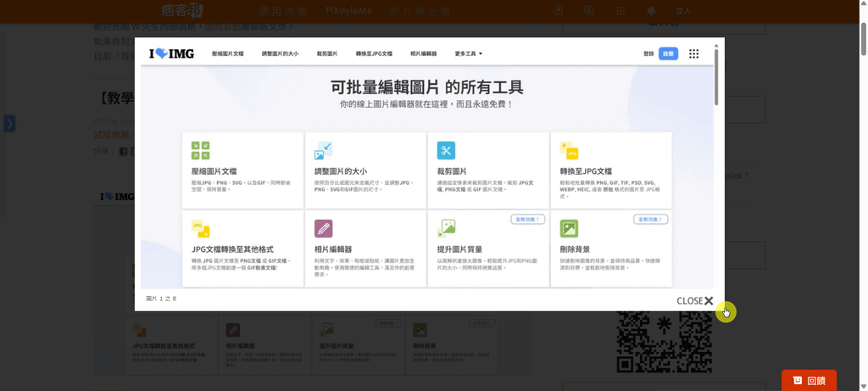Click the 登錄 link in the lightbox
The image size is (868, 391).
click(648, 53)
